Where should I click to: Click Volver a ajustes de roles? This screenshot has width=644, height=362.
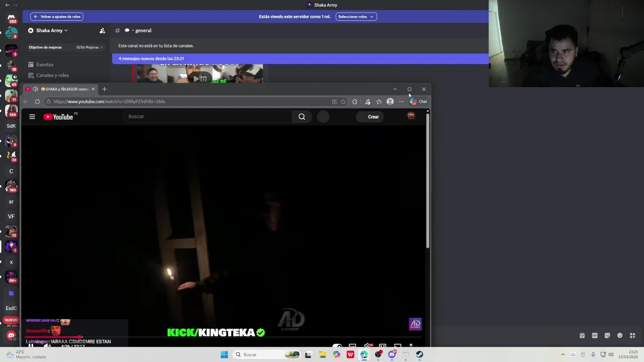coord(56,17)
